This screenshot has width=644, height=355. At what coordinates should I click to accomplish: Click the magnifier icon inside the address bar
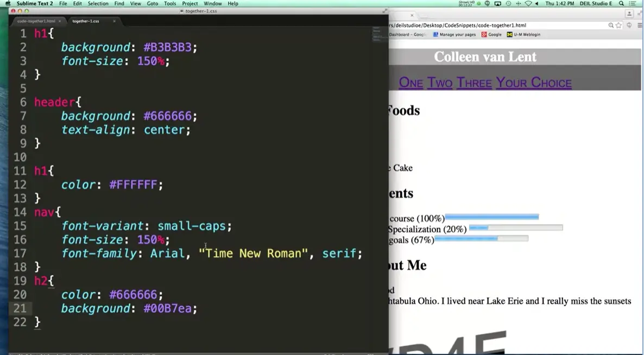click(x=611, y=25)
